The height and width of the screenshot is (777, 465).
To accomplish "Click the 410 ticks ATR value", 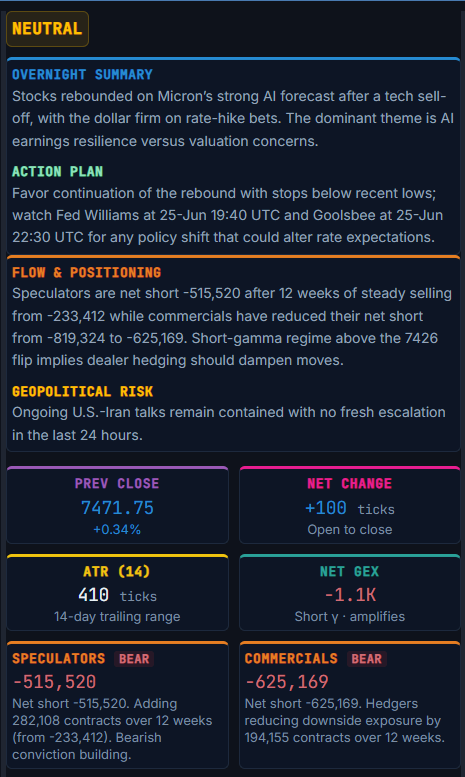I will (117, 595).
